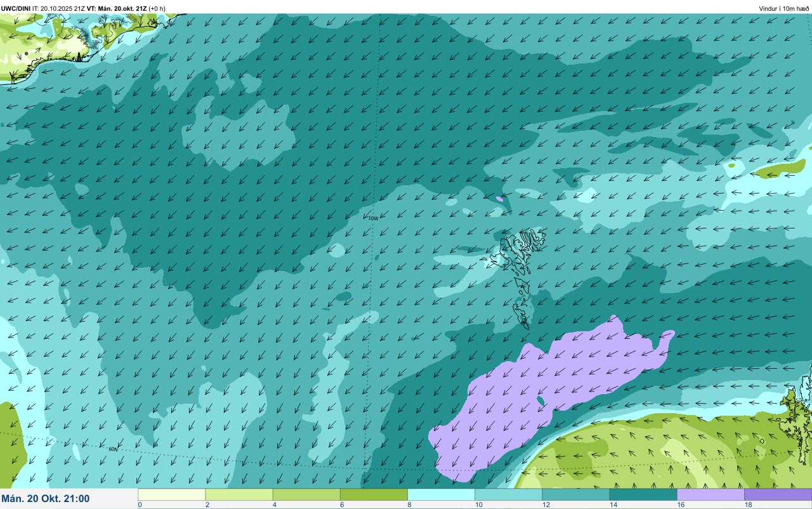Click the "10W" longitude label
Viewport: 812px width, 509px height.
coord(373,218)
